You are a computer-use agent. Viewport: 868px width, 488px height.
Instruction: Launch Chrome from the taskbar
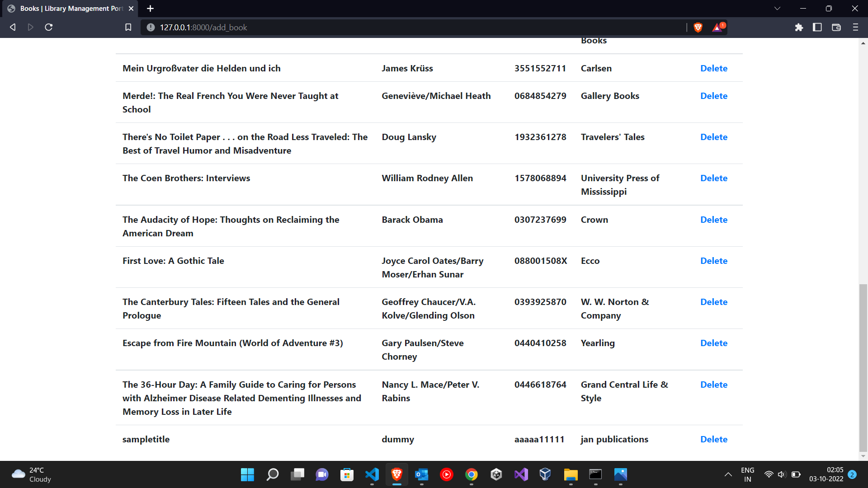click(x=472, y=474)
